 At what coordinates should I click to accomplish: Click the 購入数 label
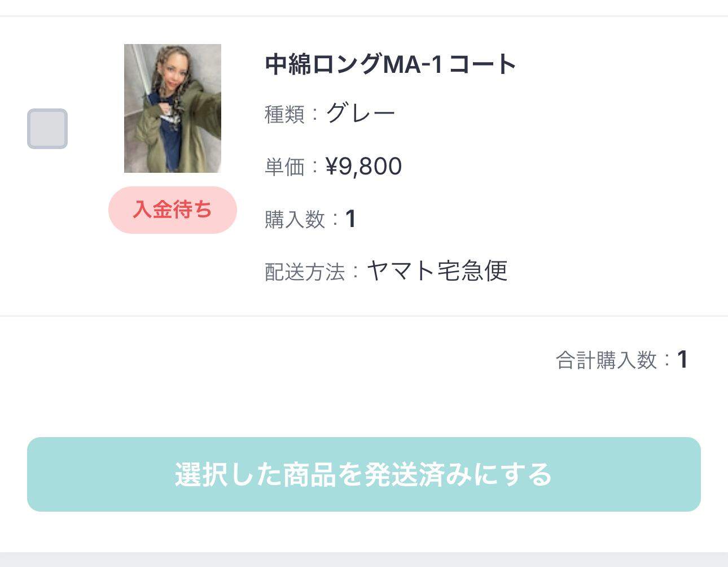click(295, 219)
